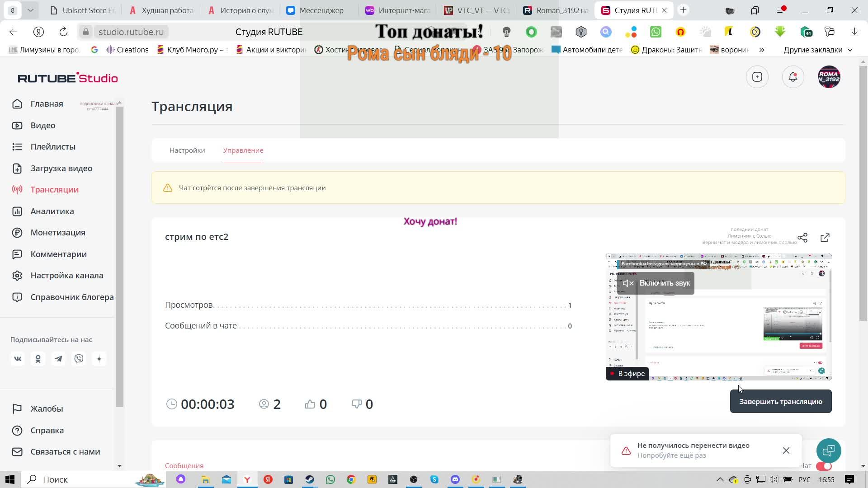Screen dimensions: 868x488
Task: Dismiss the Не получилось перенести видео notification
Action: coord(786,450)
